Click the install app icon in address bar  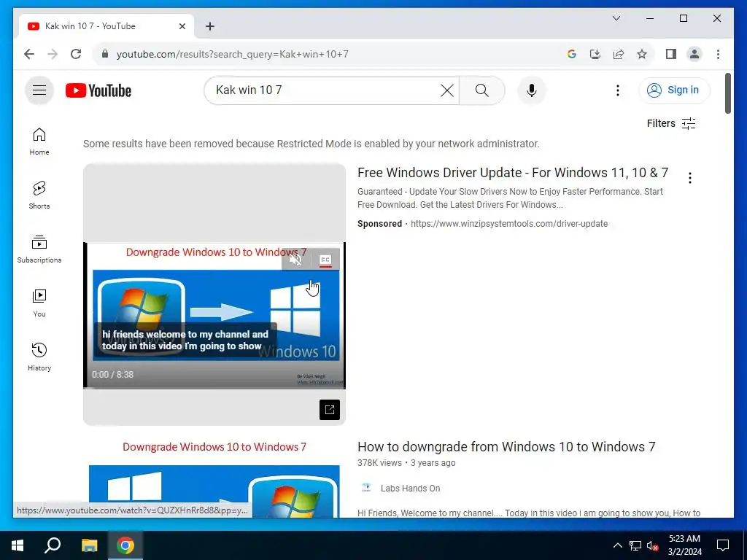tap(595, 54)
